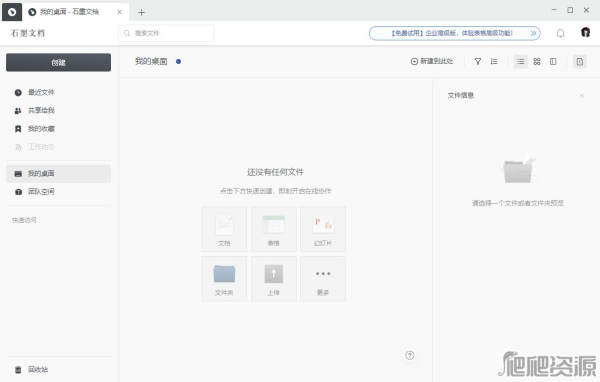600x382 pixels.
Task: Create a new 文档 document
Action: (x=224, y=229)
